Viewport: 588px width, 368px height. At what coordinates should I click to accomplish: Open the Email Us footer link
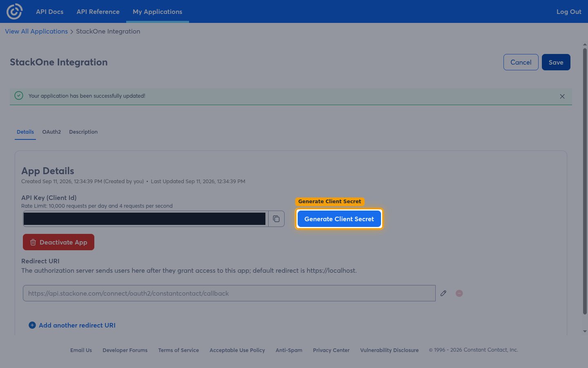[x=81, y=350]
